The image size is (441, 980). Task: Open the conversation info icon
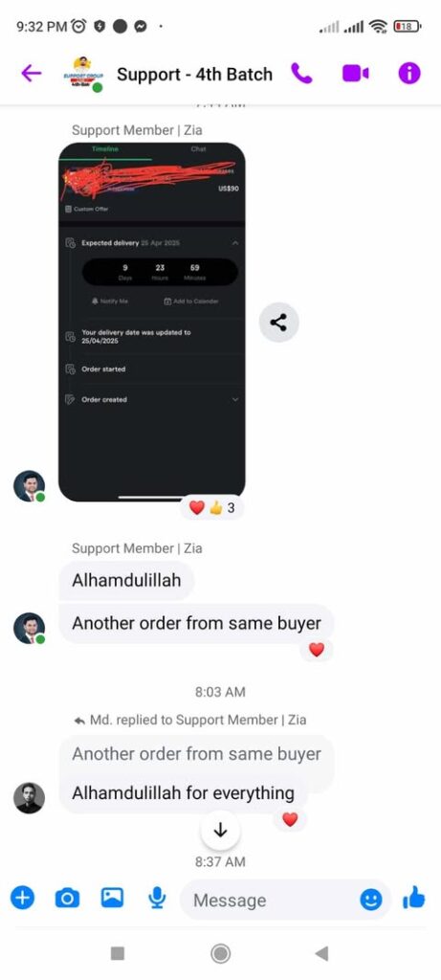[409, 74]
